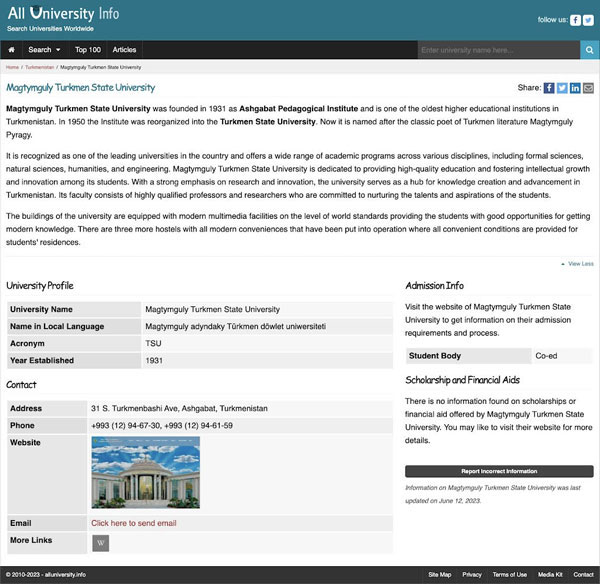Open Facebook page from follow us
Viewport: 600px width, 584px height.
click(576, 20)
